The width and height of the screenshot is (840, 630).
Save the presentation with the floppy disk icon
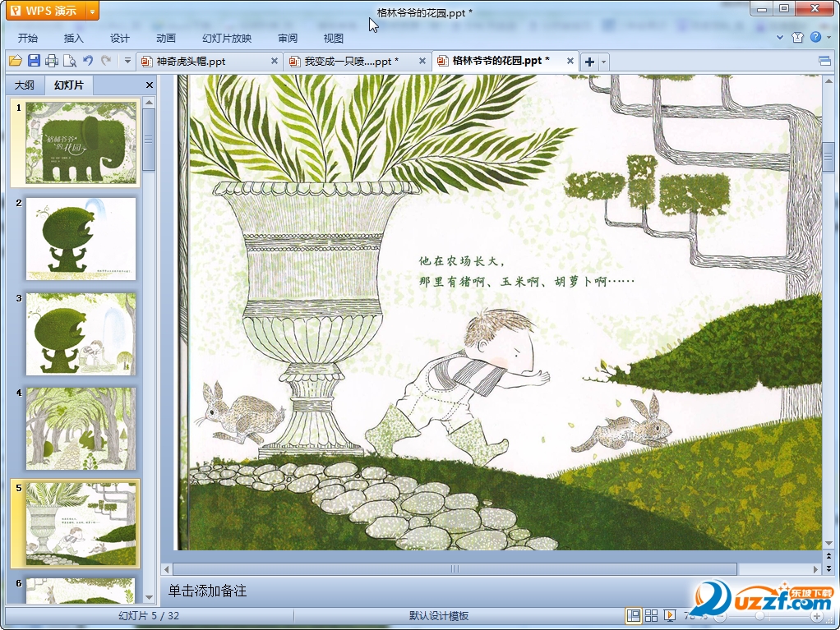(x=34, y=61)
